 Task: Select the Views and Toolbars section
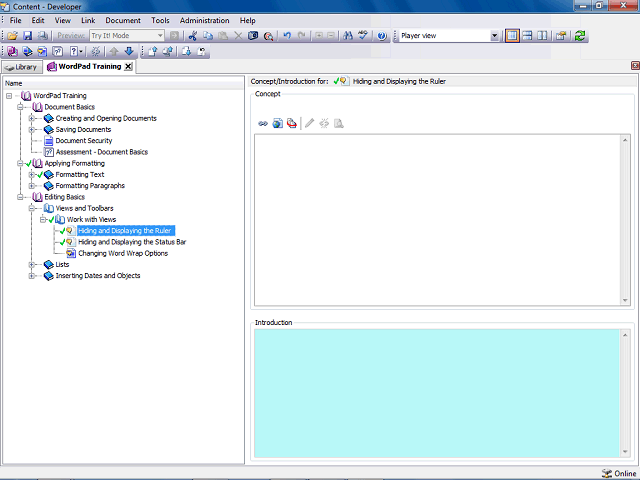(x=84, y=208)
